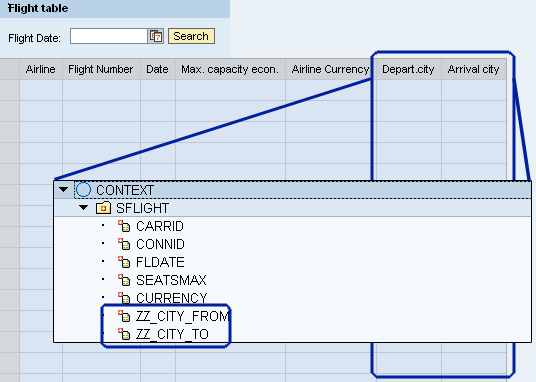Select the Airline column header
The height and width of the screenshot is (382, 536).
point(41,69)
